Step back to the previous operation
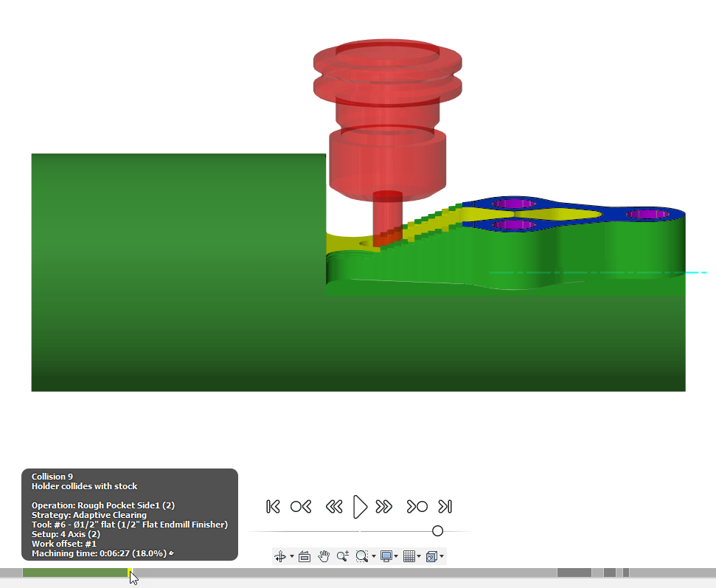The height and width of the screenshot is (588, 716). point(301,506)
